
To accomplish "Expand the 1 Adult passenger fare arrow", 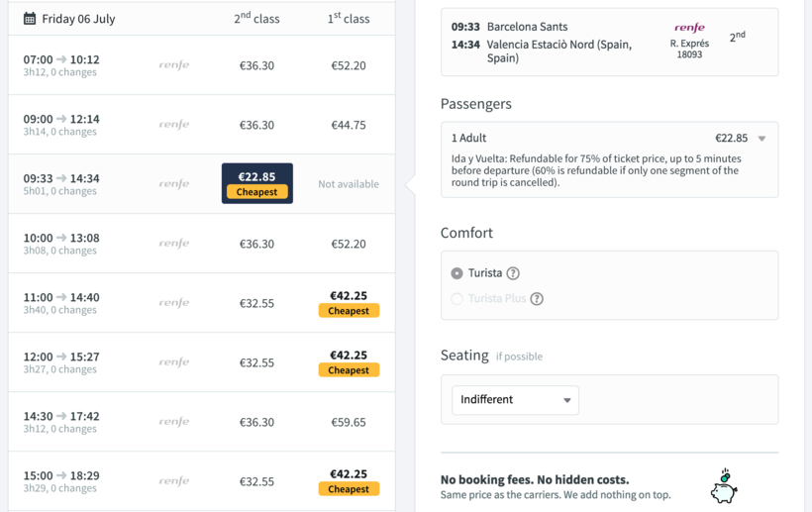I will pos(761,139).
